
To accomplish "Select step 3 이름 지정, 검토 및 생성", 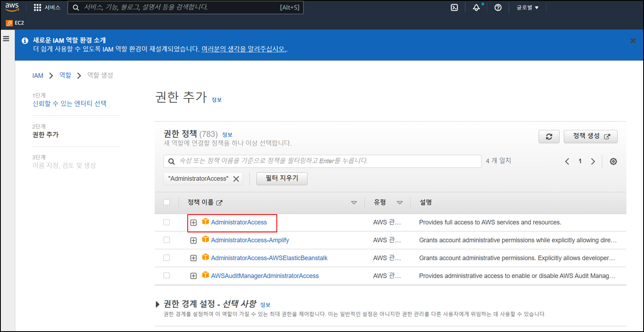I will (x=64, y=165).
